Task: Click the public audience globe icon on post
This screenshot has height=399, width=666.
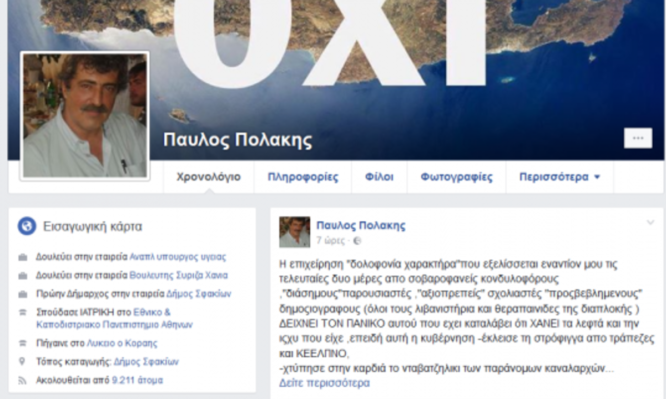Action: (357, 241)
